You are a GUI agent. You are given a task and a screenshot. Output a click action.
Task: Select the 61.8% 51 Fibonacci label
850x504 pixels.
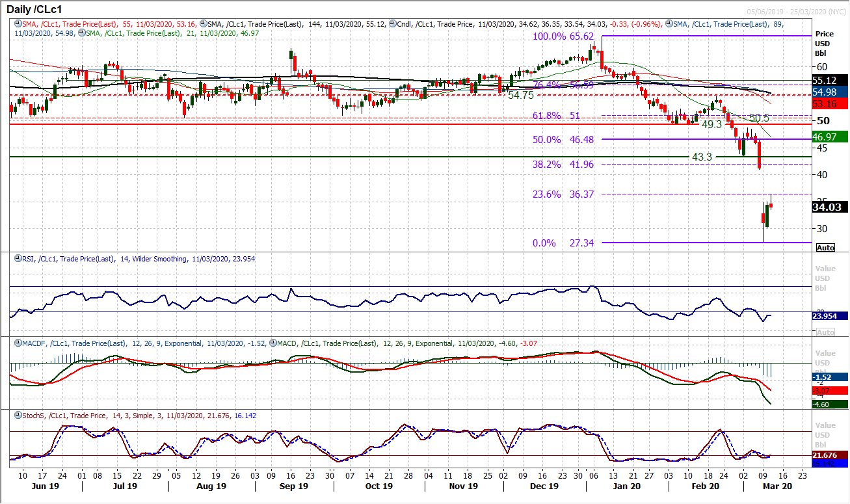tap(557, 116)
